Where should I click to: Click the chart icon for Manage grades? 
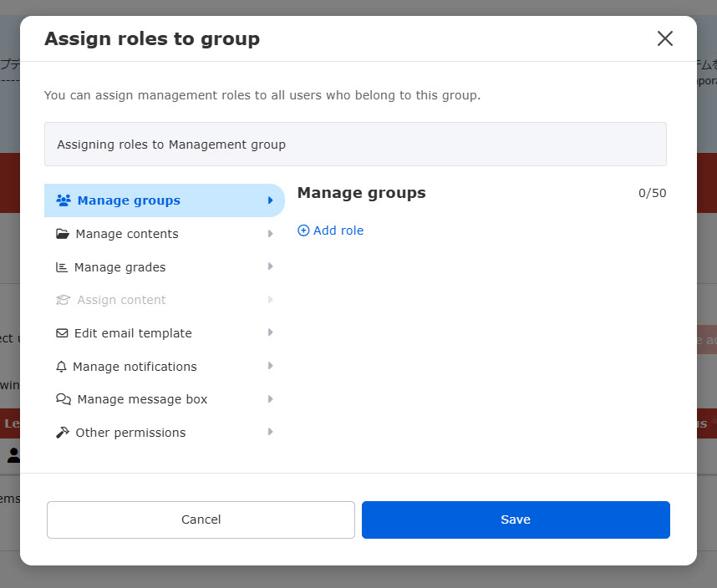62,267
